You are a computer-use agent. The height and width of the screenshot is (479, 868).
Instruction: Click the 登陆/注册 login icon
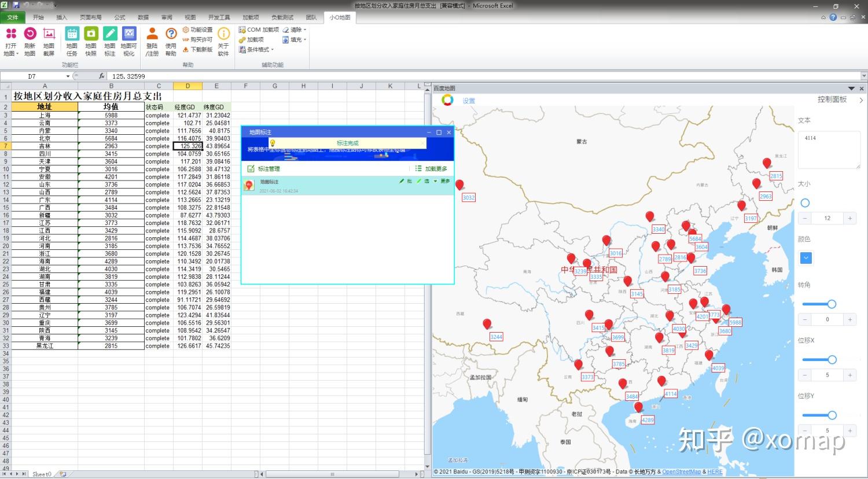152,35
